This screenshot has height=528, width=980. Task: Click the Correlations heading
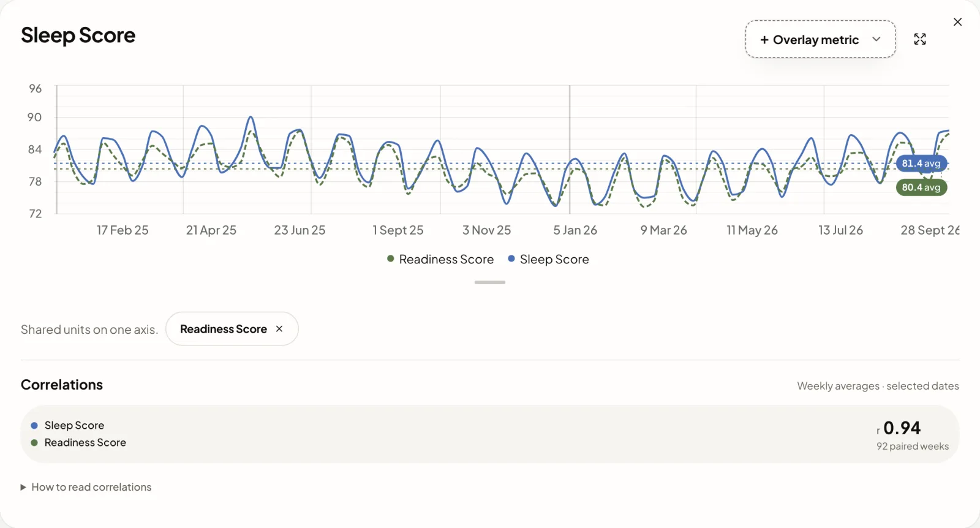coord(62,385)
